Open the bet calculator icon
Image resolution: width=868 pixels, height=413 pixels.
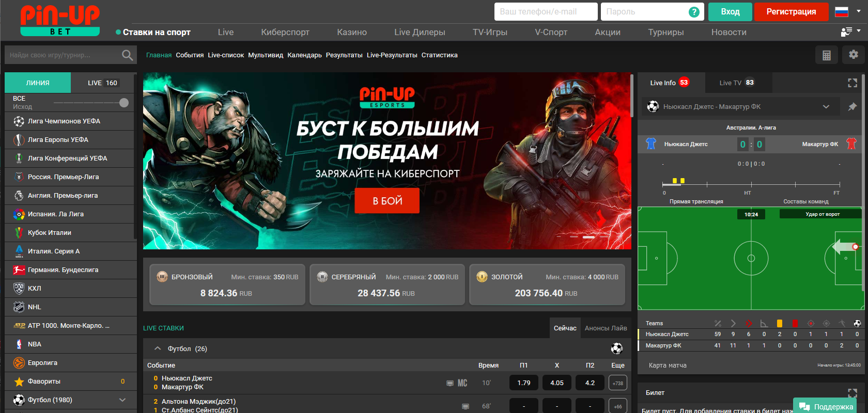(827, 55)
